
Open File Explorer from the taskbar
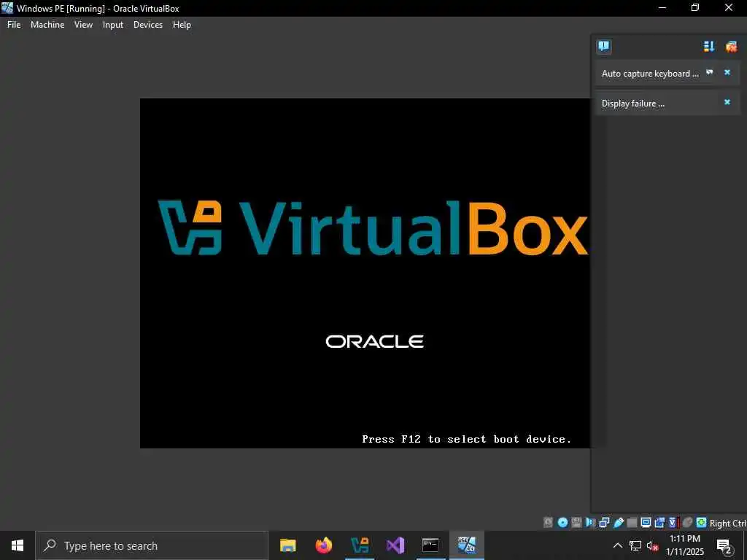(287, 545)
